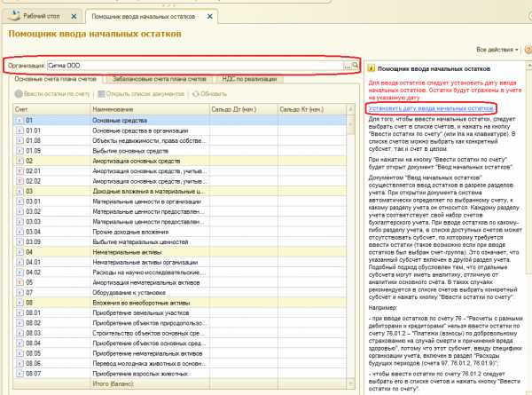Select the row 03 Доходные вложения account

click(133, 191)
